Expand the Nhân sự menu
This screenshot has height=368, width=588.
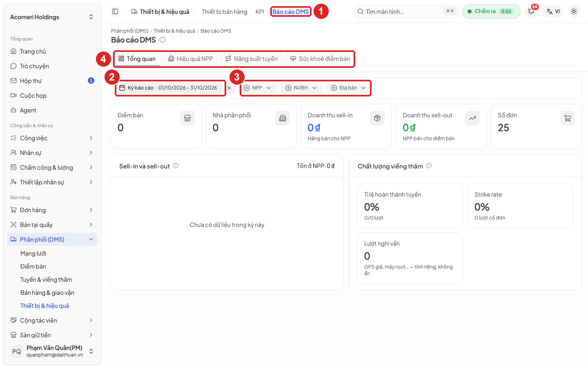coord(52,153)
